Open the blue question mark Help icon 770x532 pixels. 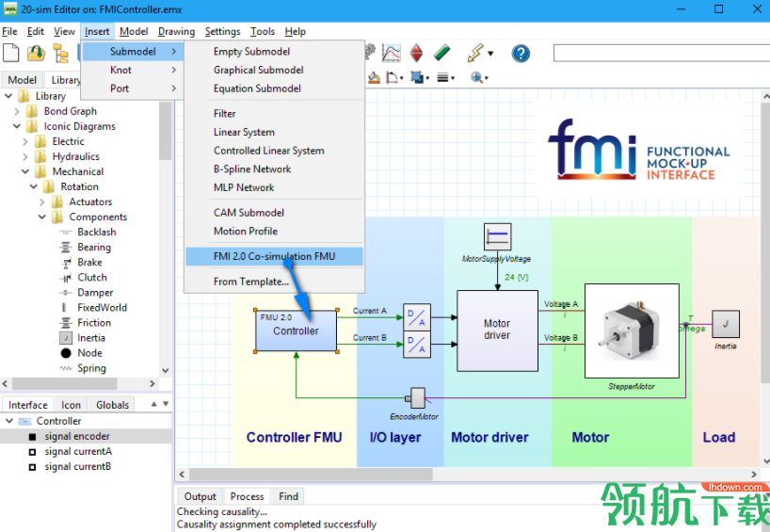521,53
